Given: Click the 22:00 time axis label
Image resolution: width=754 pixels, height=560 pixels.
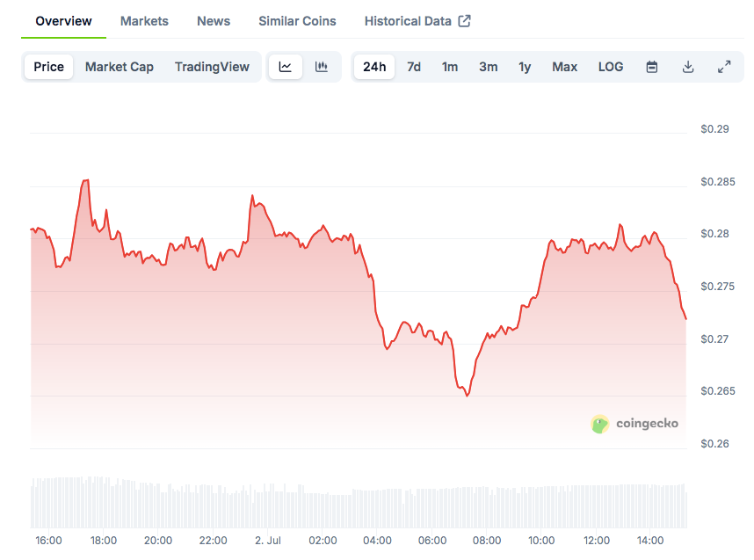Looking at the screenshot, I should pyautogui.click(x=213, y=541).
